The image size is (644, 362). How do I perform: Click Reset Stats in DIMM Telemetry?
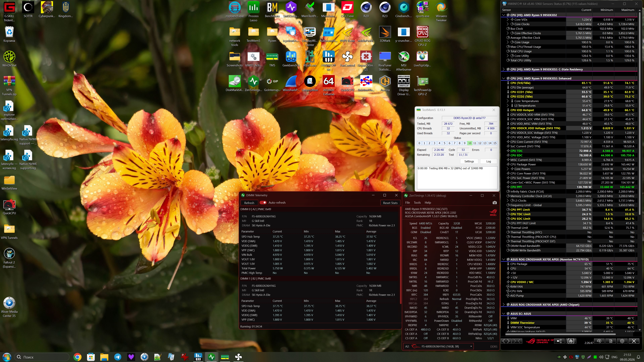pos(390,203)
